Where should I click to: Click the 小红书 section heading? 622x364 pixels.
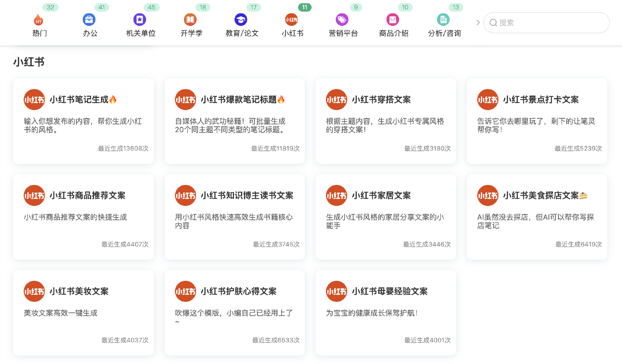pos(29,62)
